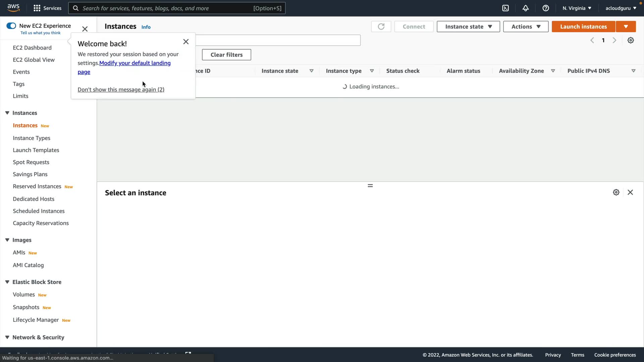Open N. Virginia region selector
The width and height of the screenshot is (644, 362).
577,8
